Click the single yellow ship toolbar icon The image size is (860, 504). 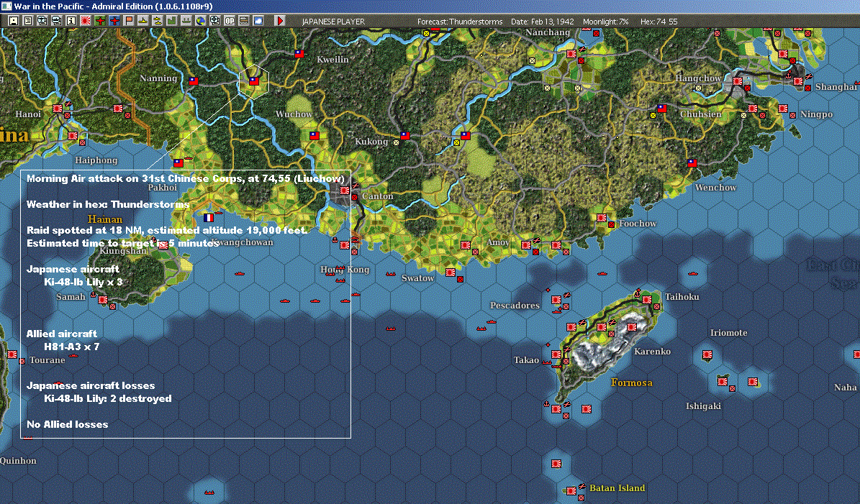pyautogui.click(x=143, y=21)
